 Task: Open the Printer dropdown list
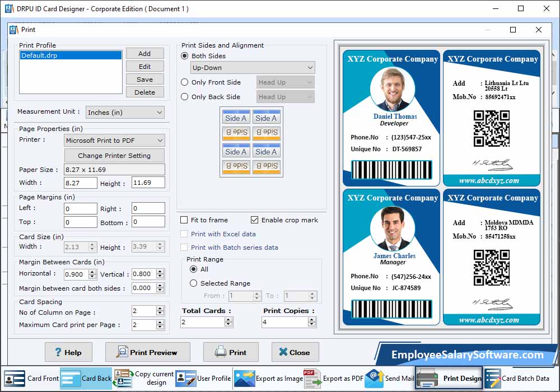114,141
